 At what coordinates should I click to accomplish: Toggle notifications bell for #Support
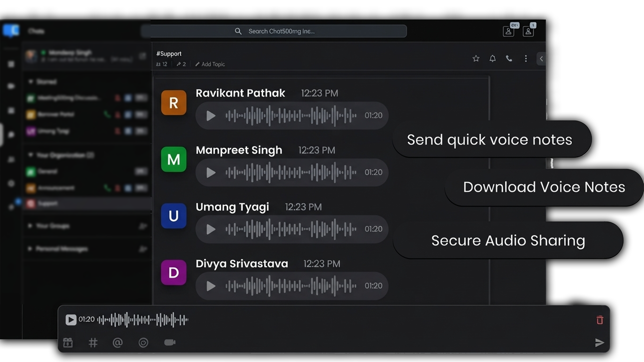coord(492,58)
